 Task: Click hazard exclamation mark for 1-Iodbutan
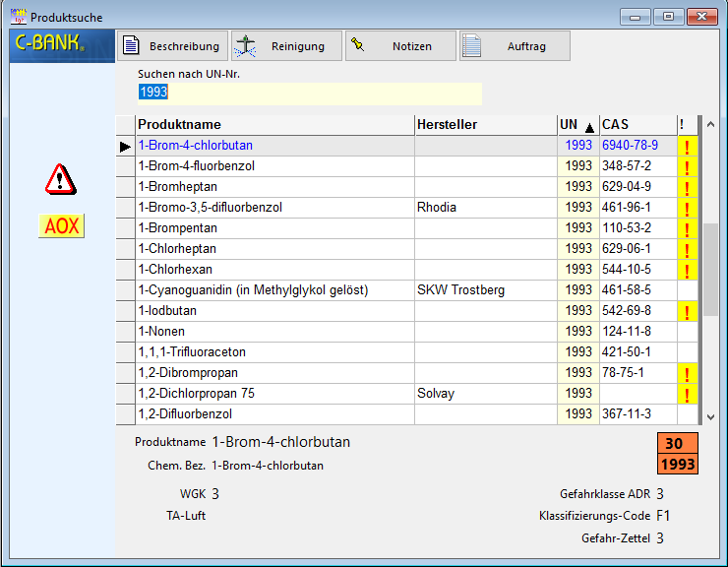pyautogui.click(x=686, y=311)
